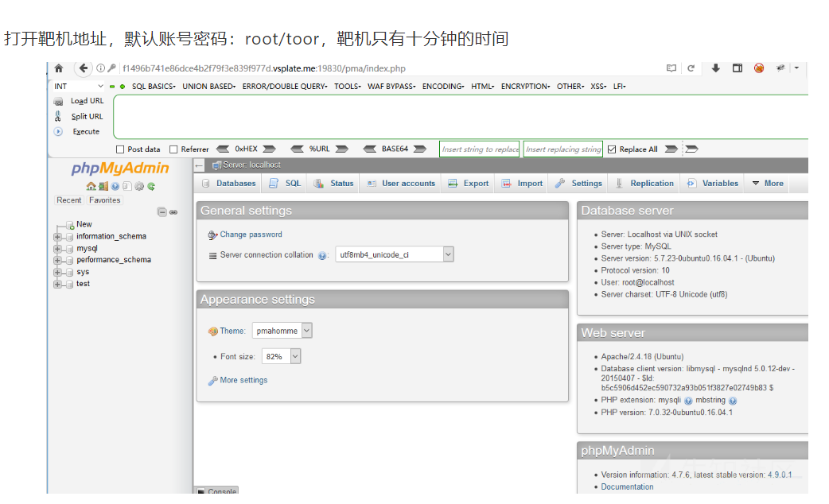Click the Recent button in sidebar
829x504 pixels.
point(69,200)
